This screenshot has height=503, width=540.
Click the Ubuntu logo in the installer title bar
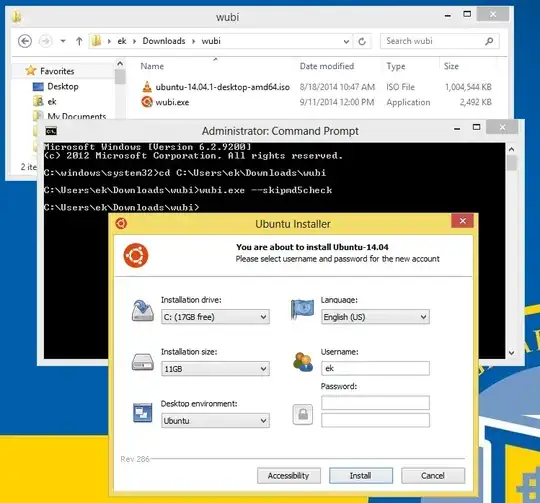point(121,223)
